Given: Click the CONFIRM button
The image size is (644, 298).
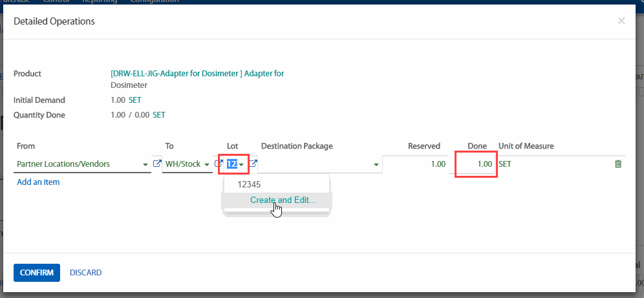Looking at the screenshot, I should pyautogui.click(x=37, y=273).
